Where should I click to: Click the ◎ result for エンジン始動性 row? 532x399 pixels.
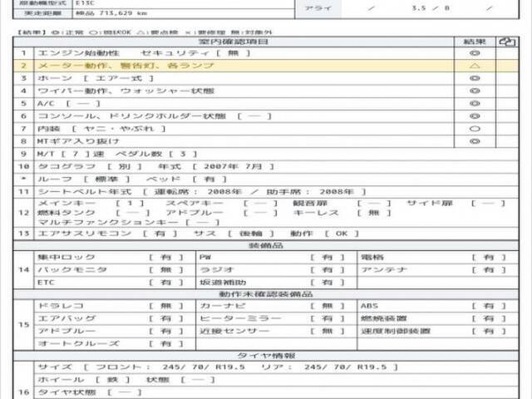click(x=475, y=53)
